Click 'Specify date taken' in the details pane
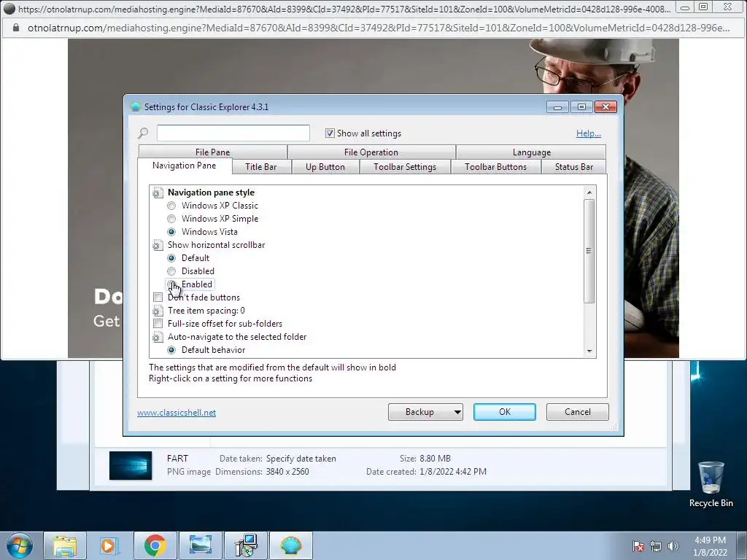This screenshot has width=747, height=560. pos(301,459)
